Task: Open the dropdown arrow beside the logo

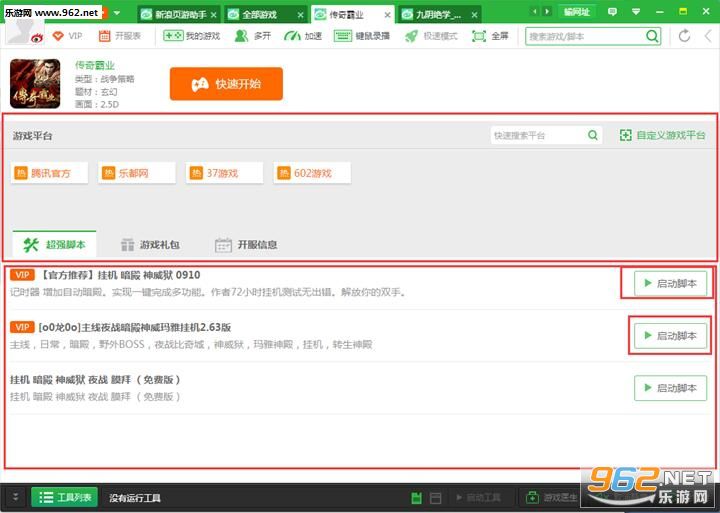Action: pos(117,13)
